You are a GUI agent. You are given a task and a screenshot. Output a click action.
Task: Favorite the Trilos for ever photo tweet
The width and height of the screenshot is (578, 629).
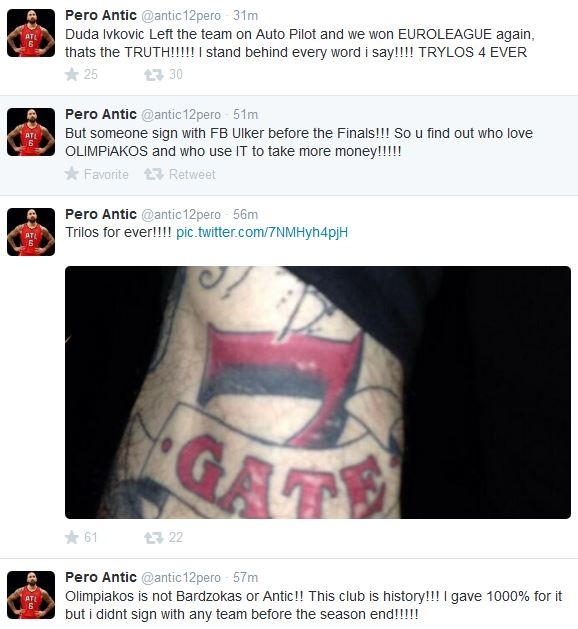pyautogui.click(x=72, y=537)
